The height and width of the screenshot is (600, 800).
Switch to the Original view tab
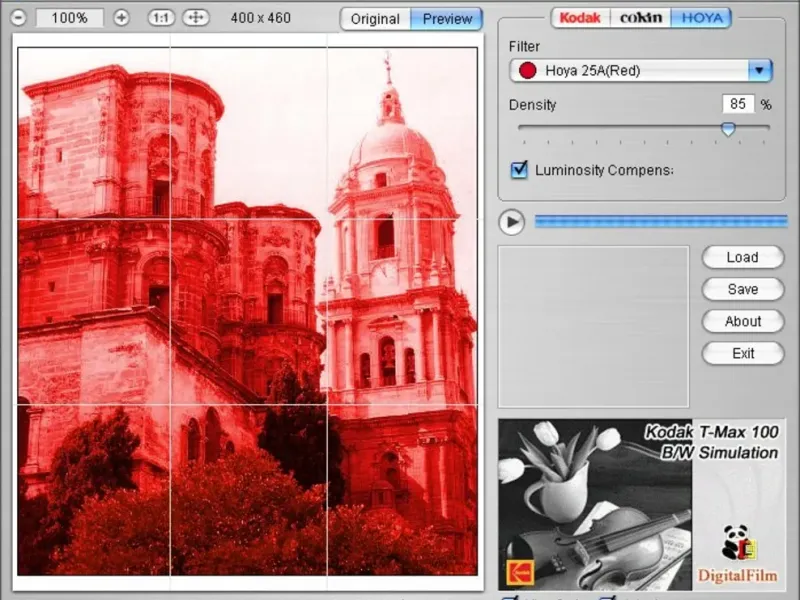click(x=375, y=19)
